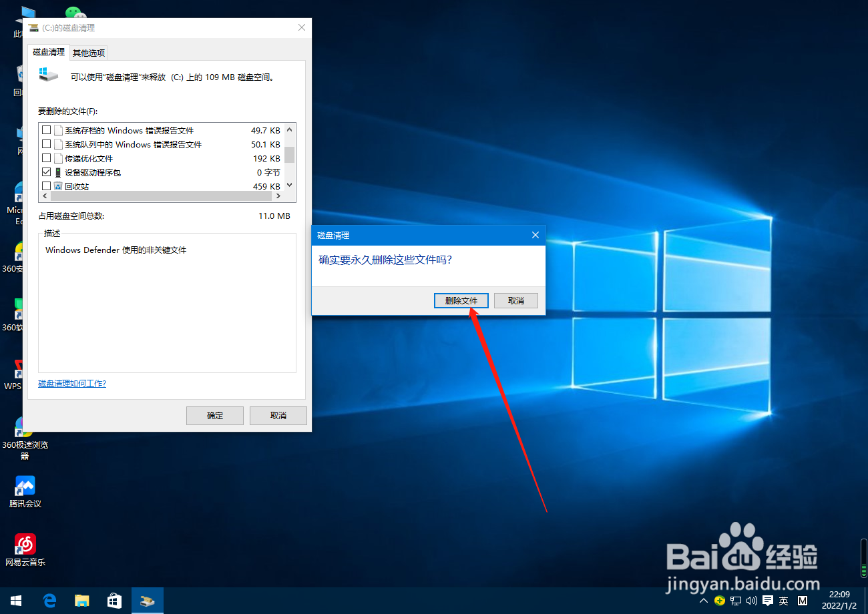Click the 360 security tray icon
The height and width of the screenshot is (614, 868).
(x=720, y=601)
